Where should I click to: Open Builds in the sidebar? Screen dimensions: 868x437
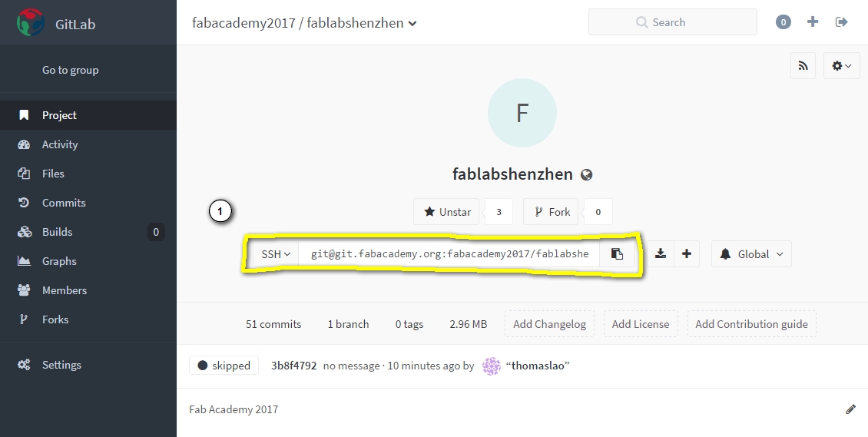coord(57,232)
